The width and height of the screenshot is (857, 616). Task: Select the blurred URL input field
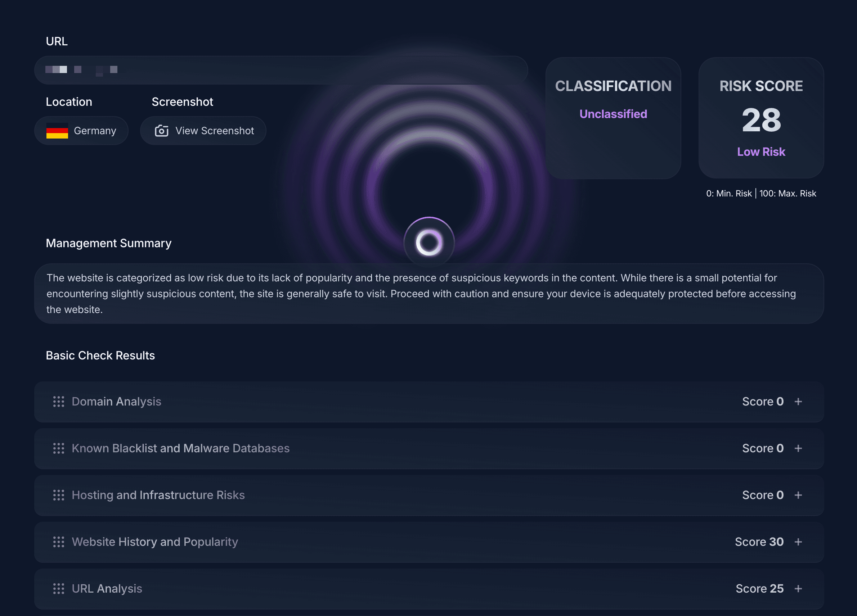click(281, 69)
